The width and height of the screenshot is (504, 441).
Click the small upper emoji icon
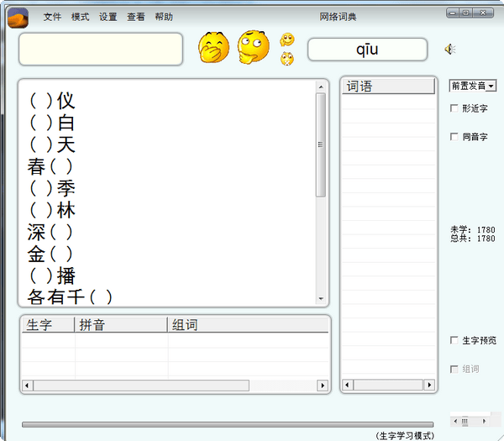[287, 39]
